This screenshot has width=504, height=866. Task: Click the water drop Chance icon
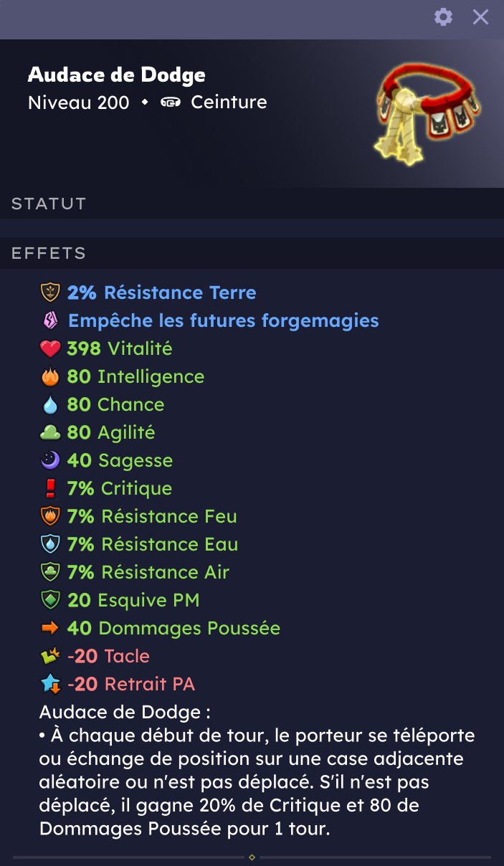(50, 405)
